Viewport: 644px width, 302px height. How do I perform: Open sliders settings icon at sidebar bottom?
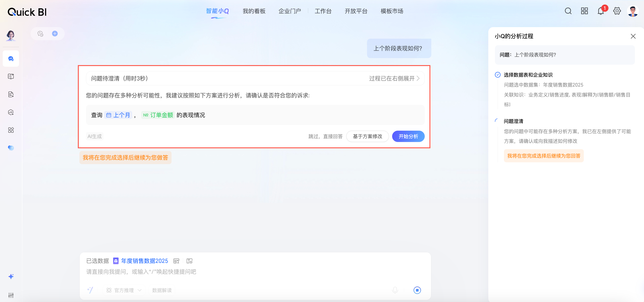(x=11, y=295)
